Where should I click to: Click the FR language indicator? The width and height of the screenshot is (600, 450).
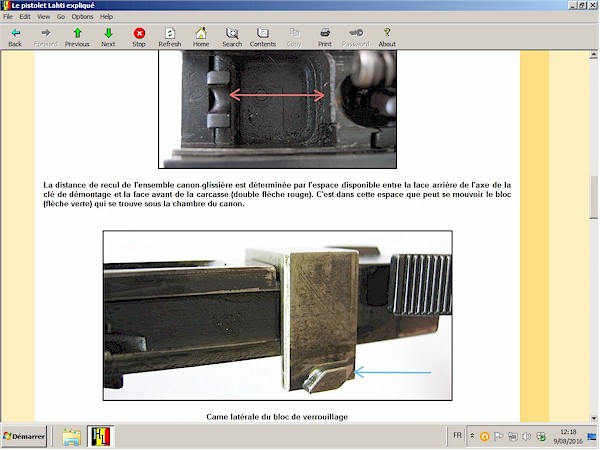point(457,435)
